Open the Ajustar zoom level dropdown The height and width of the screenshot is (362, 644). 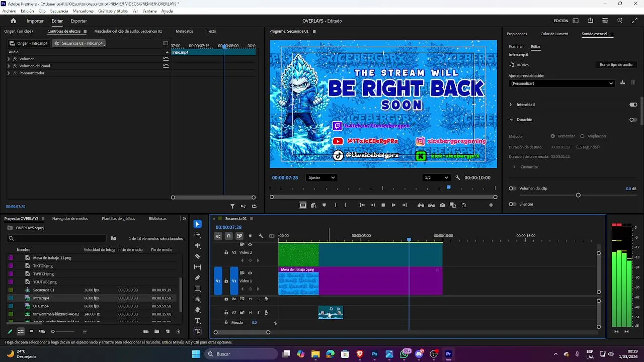(321, 177)
